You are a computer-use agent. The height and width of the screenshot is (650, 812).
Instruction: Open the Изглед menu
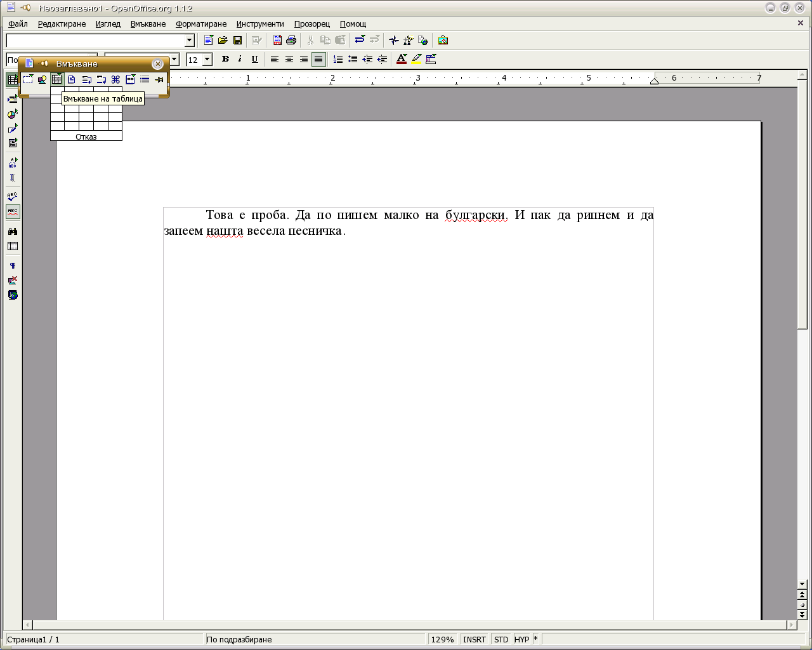[x=108, y=24]
